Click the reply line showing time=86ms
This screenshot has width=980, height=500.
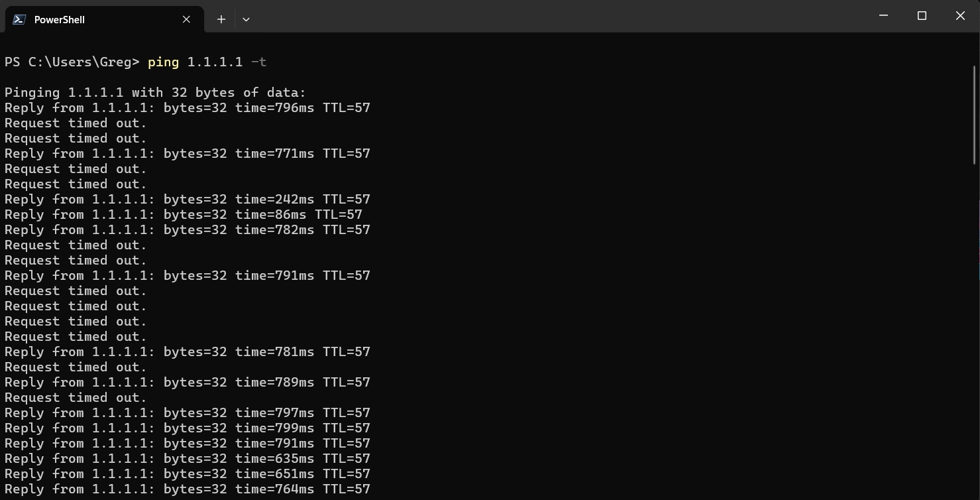pyautogui.click(x=183, y=215)
